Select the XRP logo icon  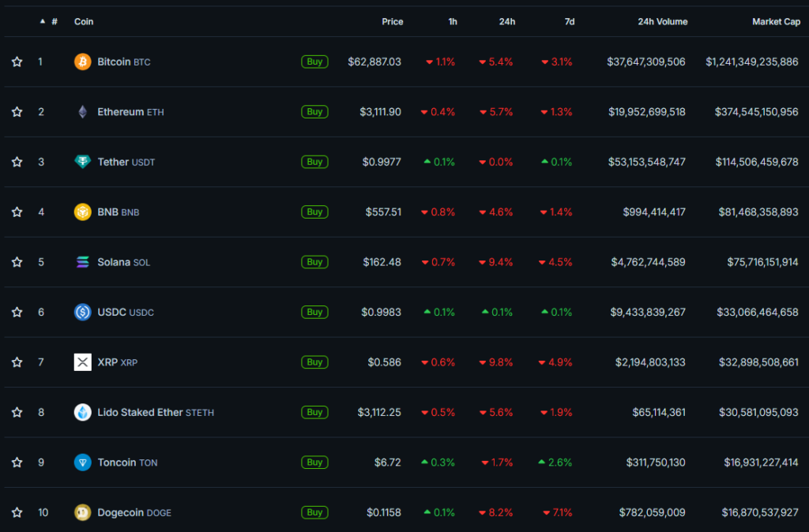point(82,362)
